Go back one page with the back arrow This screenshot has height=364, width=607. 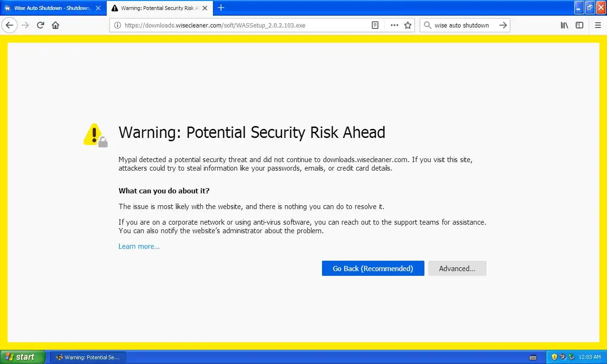(x=9, y=25)
